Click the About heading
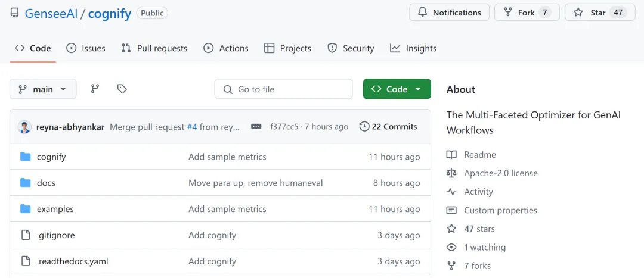 click(x=461, y=89)
